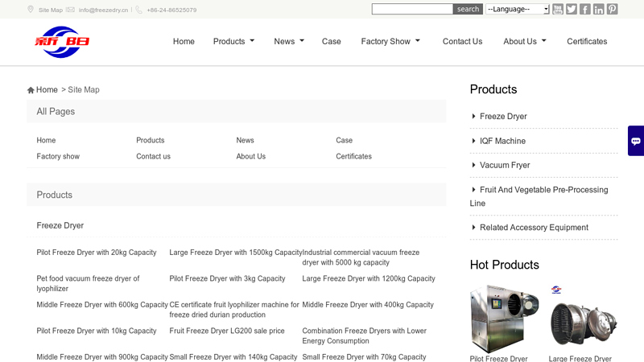Go to Home in the navigation bar

pos(184,42)
